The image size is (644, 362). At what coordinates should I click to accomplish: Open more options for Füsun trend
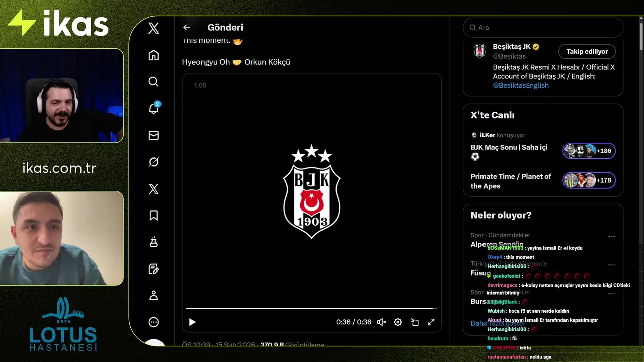point(611,265)
